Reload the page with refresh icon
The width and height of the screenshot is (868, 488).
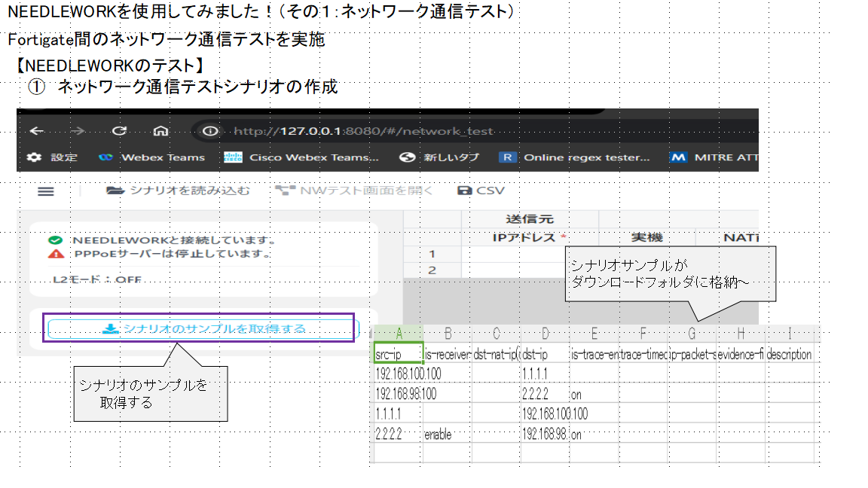point(119,131)
